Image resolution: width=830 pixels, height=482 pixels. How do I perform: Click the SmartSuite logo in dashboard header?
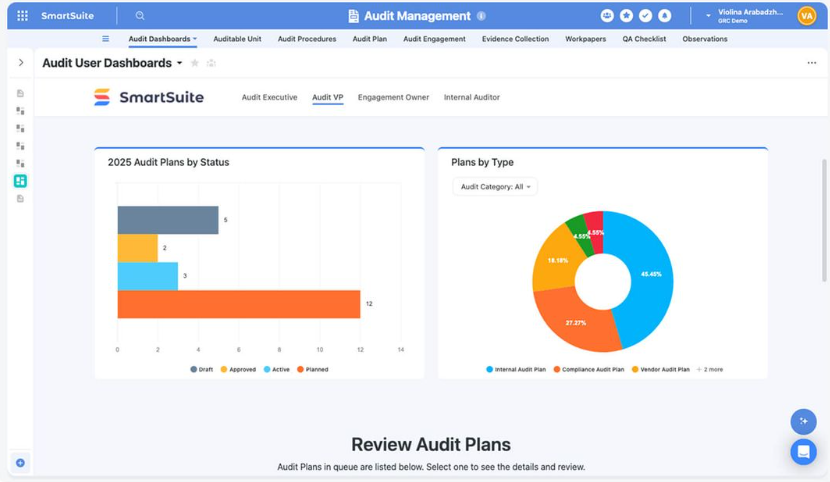tap(148, 97)
